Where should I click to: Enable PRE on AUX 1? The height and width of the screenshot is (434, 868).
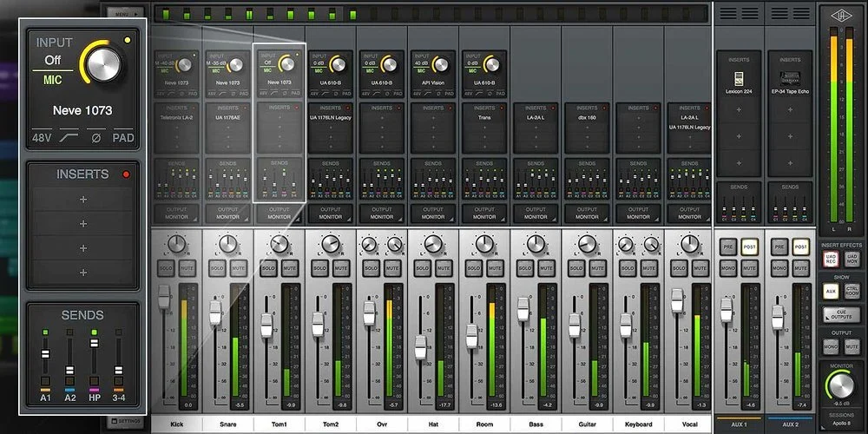tap(728, 247)
